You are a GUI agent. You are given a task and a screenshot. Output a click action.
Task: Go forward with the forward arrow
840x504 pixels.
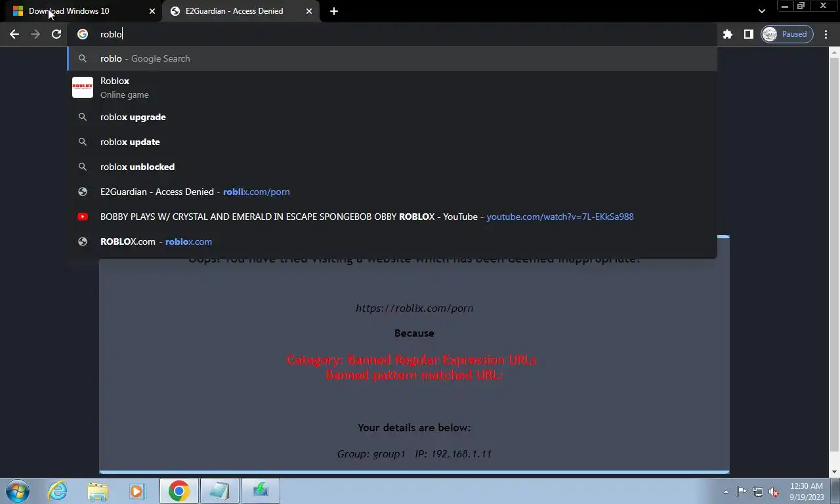point(35,34)
